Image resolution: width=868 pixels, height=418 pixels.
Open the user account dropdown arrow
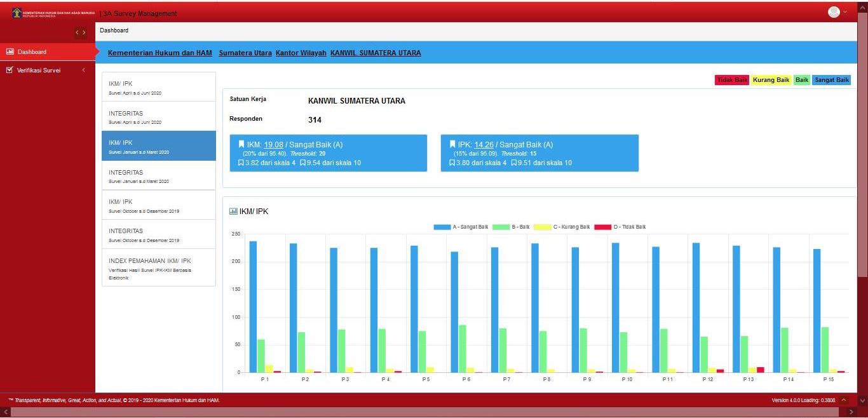(x=845, y=13)
